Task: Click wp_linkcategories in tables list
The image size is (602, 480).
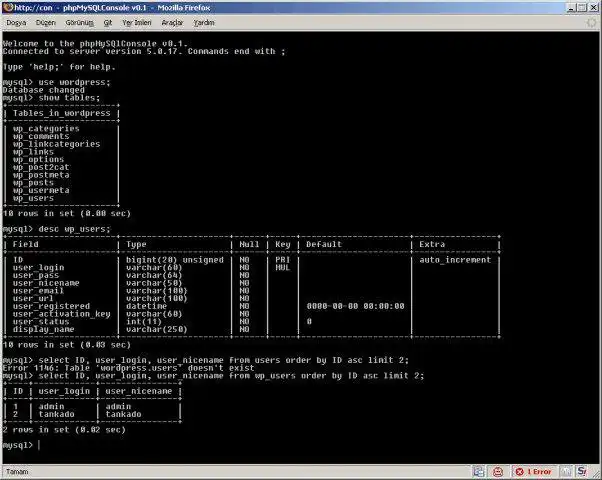Action: coord(56,144)
